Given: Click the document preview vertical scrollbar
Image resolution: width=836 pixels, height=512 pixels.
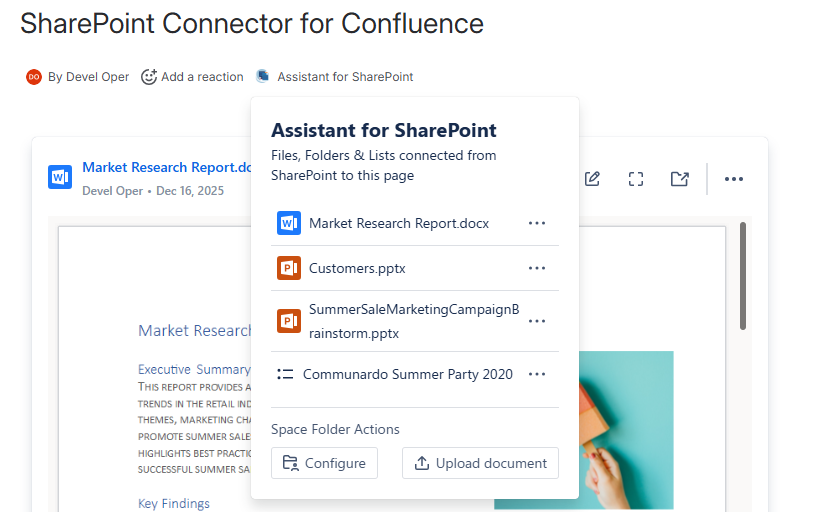Looking at the screenshot, I should tap(742, 275).
